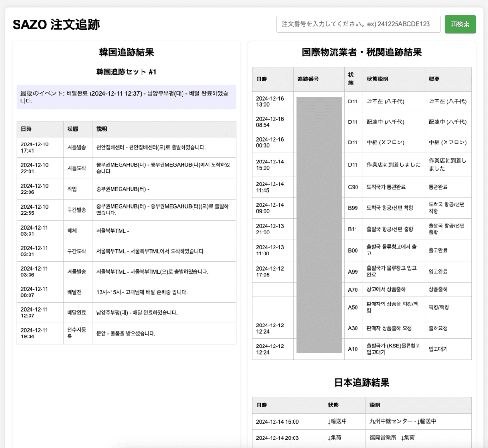Image resolution: width=488 pixels, height=448 pixels.
Task: Select the 서울북부TML 해체 row
Action: pos(124,230)
